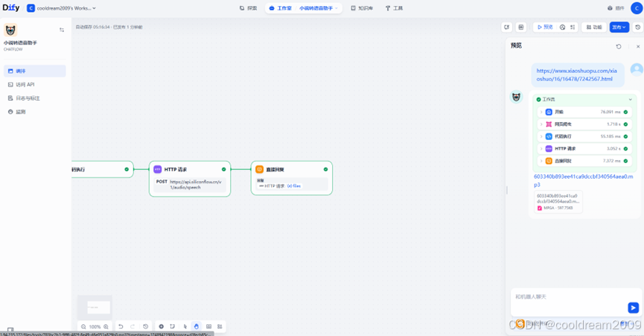Click the canvas minimap thumbnail
644x336 pixels.
[95, 307]
